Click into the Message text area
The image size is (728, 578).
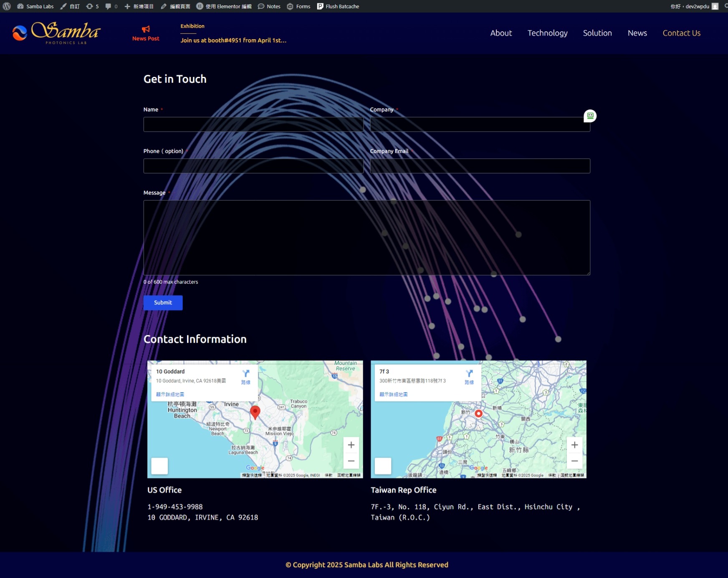pyautogui.click(x=367, y=237)
